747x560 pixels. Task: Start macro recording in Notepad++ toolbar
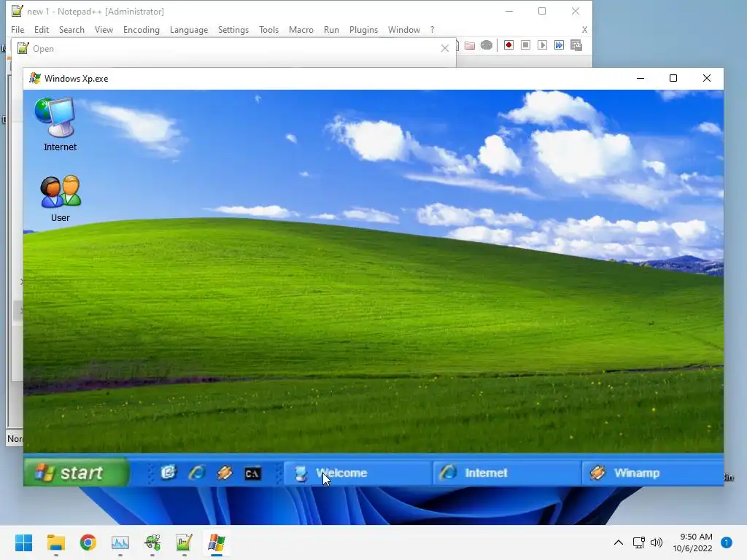coord(508,44)
